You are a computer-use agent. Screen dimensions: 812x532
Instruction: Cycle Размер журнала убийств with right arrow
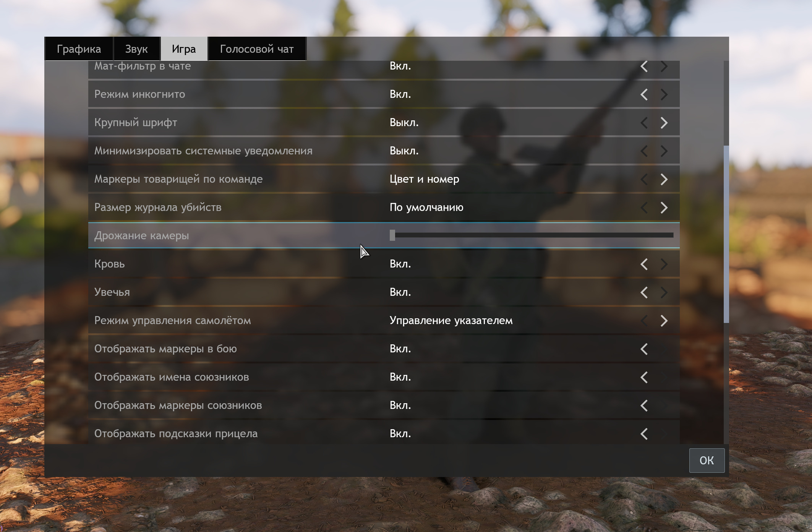click(x=664, y=208)
